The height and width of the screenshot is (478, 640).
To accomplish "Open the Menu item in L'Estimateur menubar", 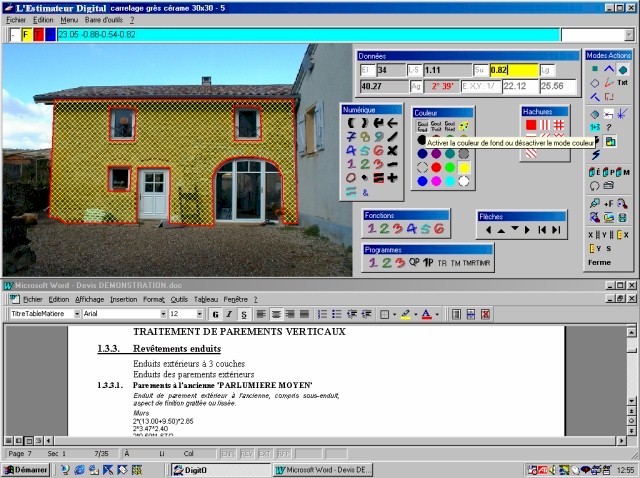I will tap(69, 20).
